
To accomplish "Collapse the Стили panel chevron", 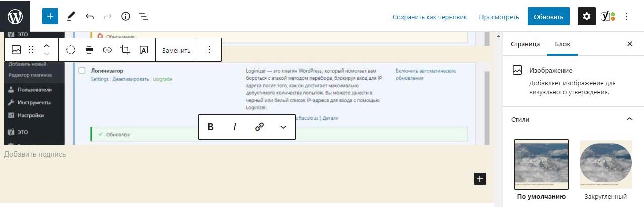I will click(629, 119).
